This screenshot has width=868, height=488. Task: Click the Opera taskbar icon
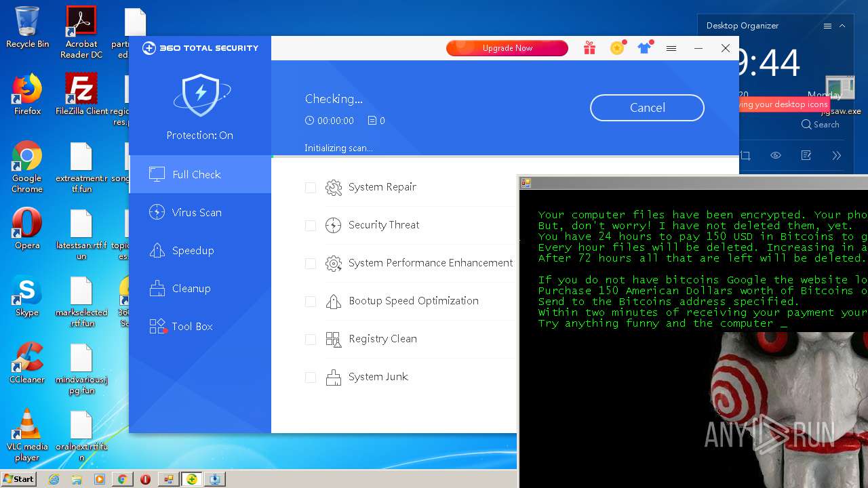click(x=145, y=479)
